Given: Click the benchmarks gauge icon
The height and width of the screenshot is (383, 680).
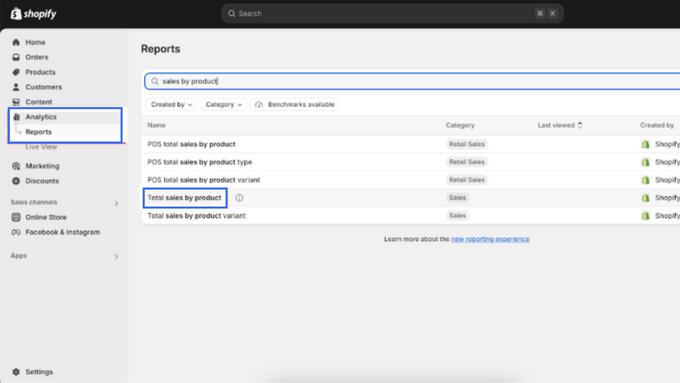Looking at the screenshot, I should coord(259,105).
